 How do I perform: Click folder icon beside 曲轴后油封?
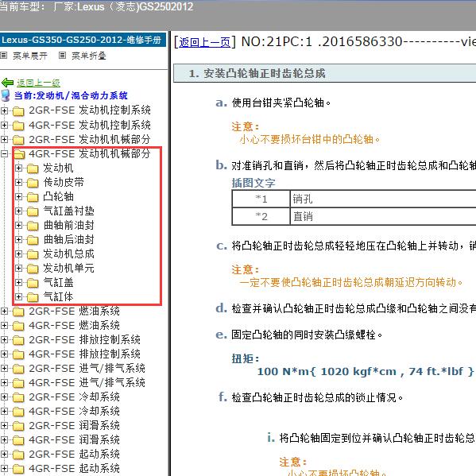[33, 240]
